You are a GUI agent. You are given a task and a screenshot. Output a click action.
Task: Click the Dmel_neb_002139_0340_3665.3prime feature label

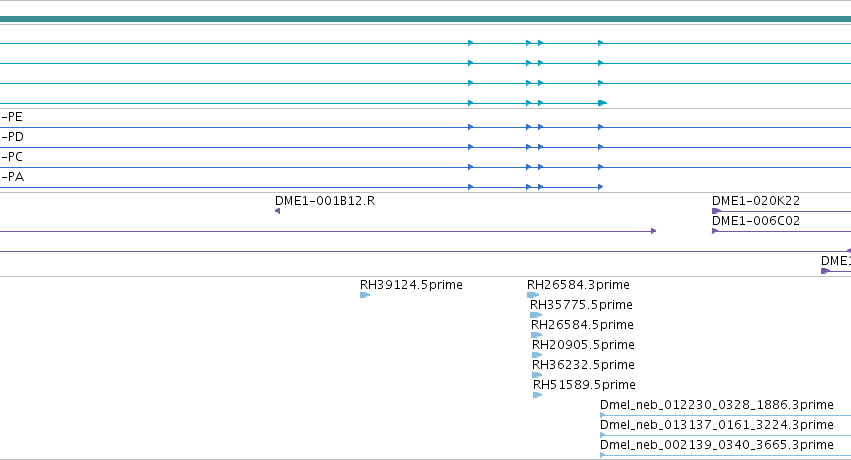pyautogui.click(x=716, y=445)
